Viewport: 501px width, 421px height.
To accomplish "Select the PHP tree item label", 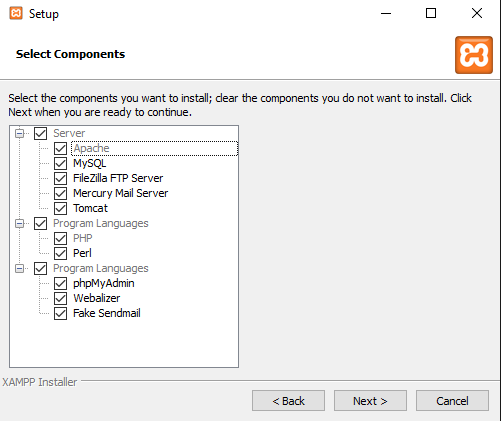I will point(83,238).
